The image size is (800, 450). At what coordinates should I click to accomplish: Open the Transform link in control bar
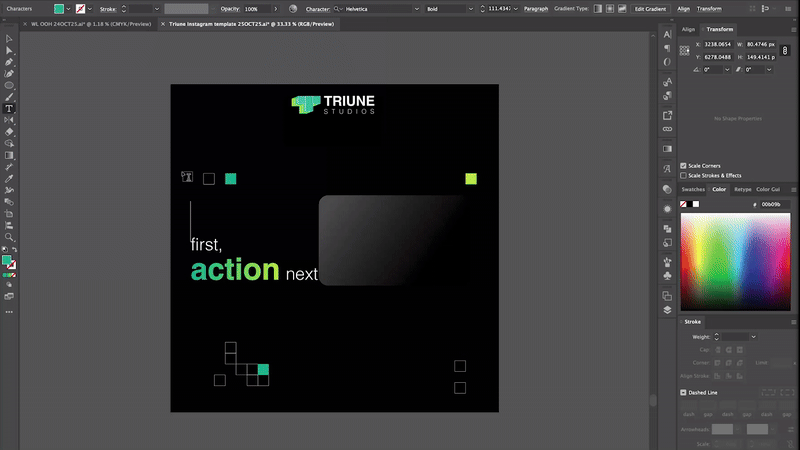click(709, 9)
